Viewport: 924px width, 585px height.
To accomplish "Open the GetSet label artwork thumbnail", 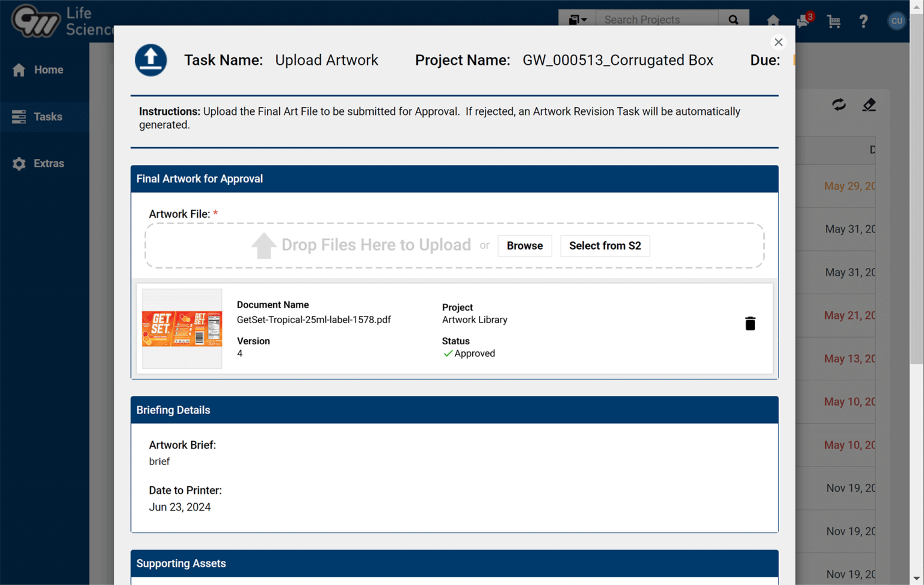I will (x=182, y=329).
